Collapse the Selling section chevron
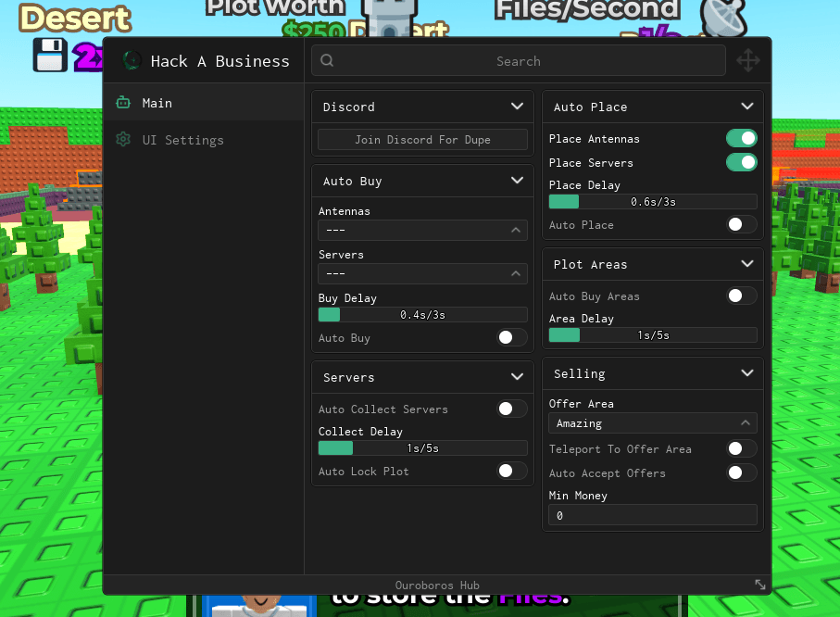This screenshot has height=617, width=840. [x=747, y=373]
